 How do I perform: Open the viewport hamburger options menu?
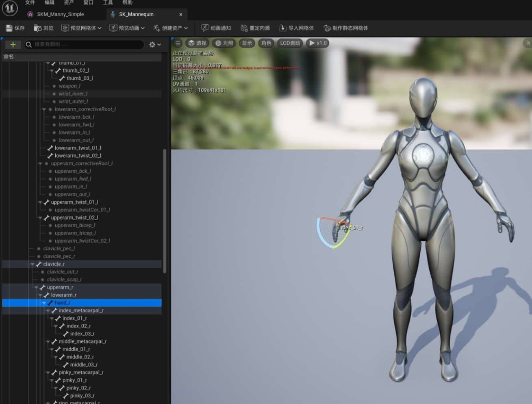click(178, 43)
